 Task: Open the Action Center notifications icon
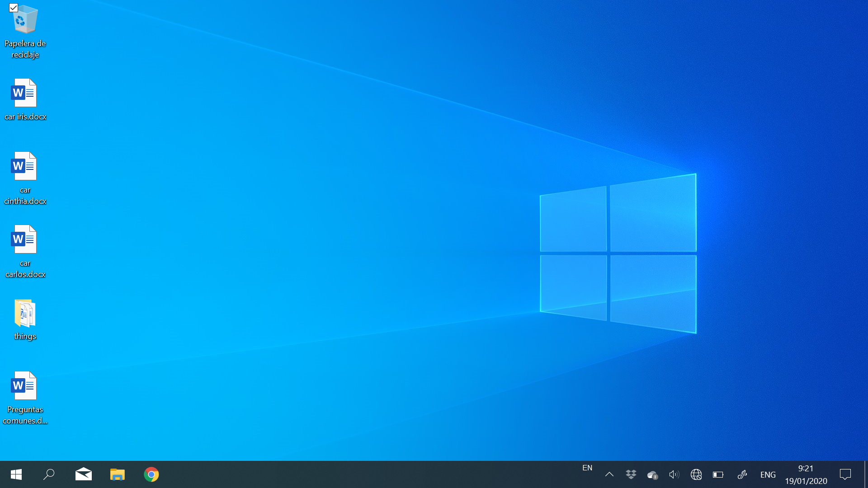point(845,474)
